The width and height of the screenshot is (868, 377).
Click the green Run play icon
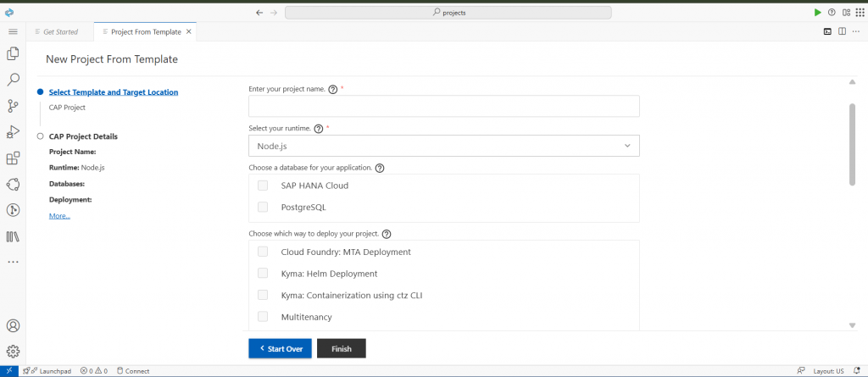click(818, 13)
